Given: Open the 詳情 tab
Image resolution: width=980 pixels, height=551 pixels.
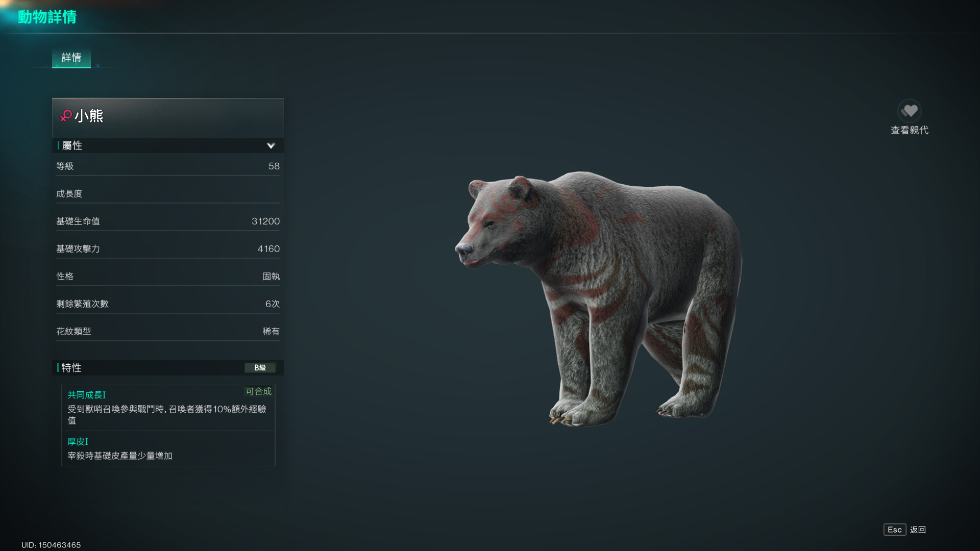Looking at the screenshot, I should pos(71,58).
